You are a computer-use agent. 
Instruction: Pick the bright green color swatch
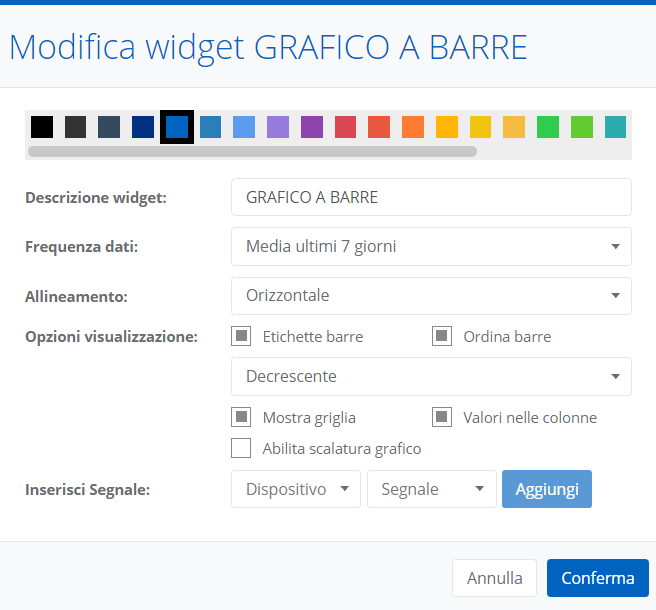(548, 127)
